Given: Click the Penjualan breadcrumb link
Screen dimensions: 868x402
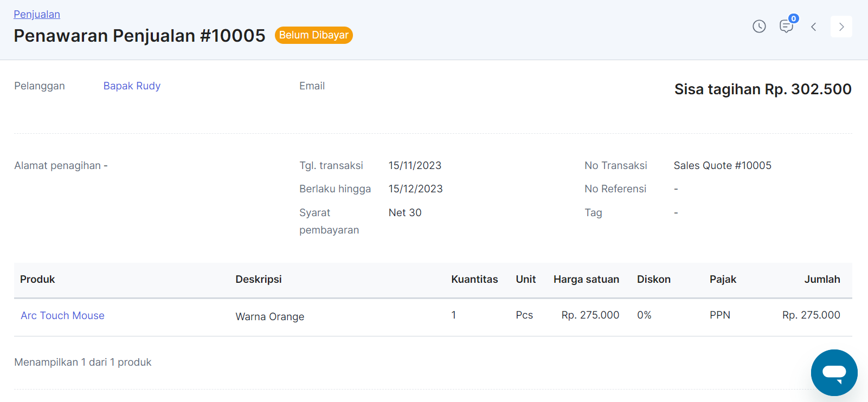Looking at the screenshot, I should tap(37, 15).
